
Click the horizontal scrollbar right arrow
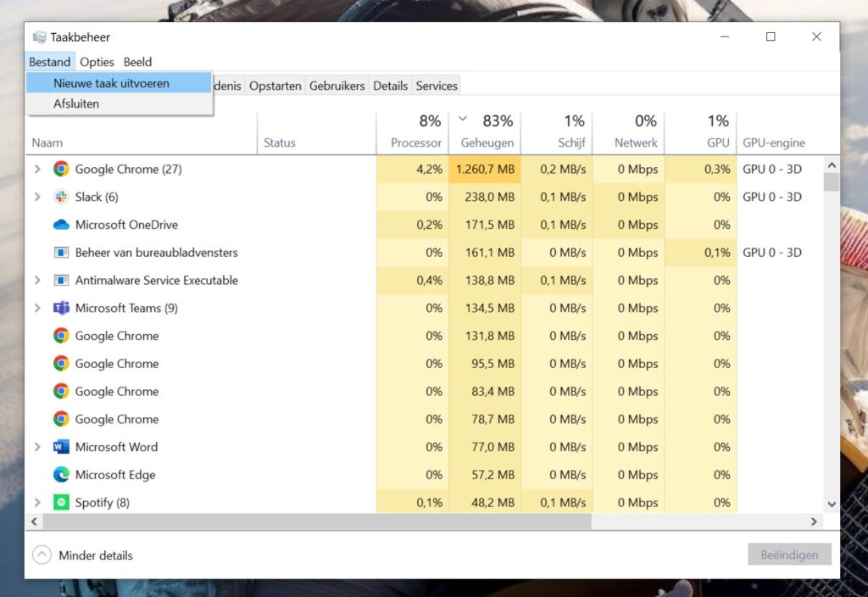click(x=814, y=522)
